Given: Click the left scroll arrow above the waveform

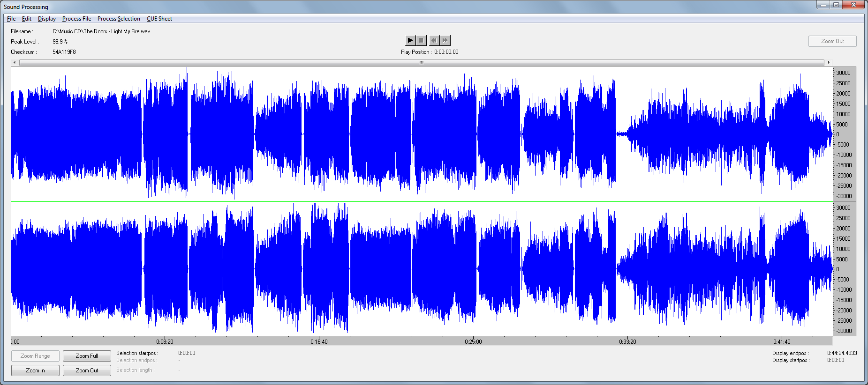Looking at the screenshot, I should [15, 62].
